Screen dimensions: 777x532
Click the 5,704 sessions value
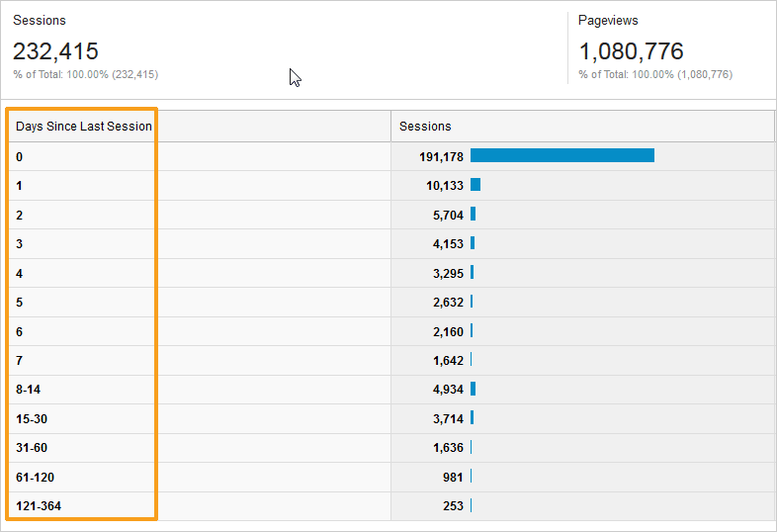[448, 216]
